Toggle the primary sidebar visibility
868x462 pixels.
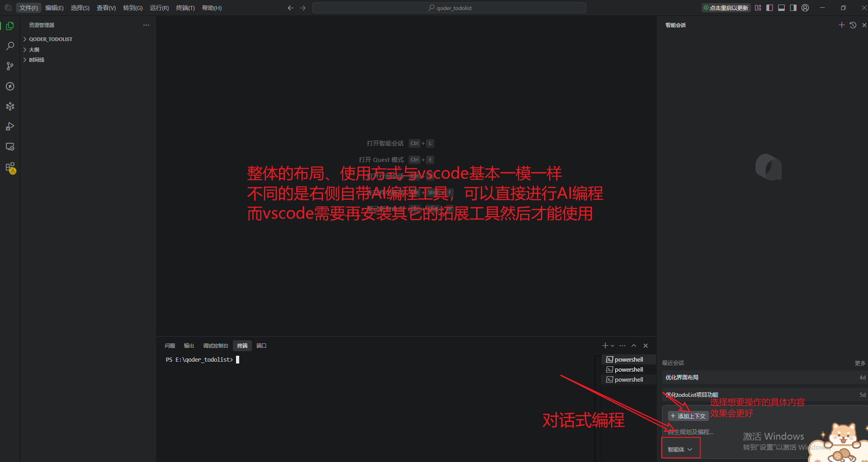pos(770,8)
